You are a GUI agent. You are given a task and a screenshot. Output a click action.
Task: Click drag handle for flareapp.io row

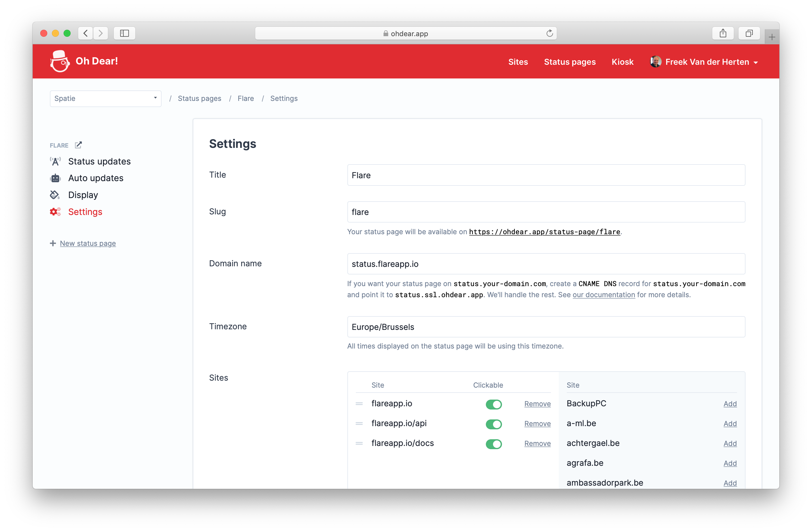coord(359,404)
